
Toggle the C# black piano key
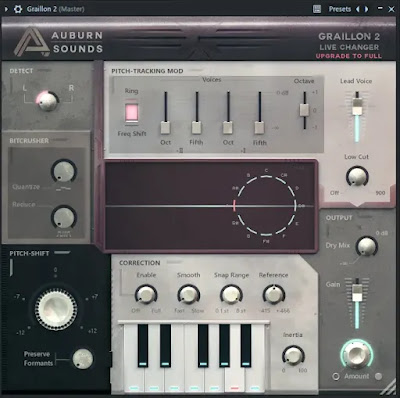(x=143, y=345)
